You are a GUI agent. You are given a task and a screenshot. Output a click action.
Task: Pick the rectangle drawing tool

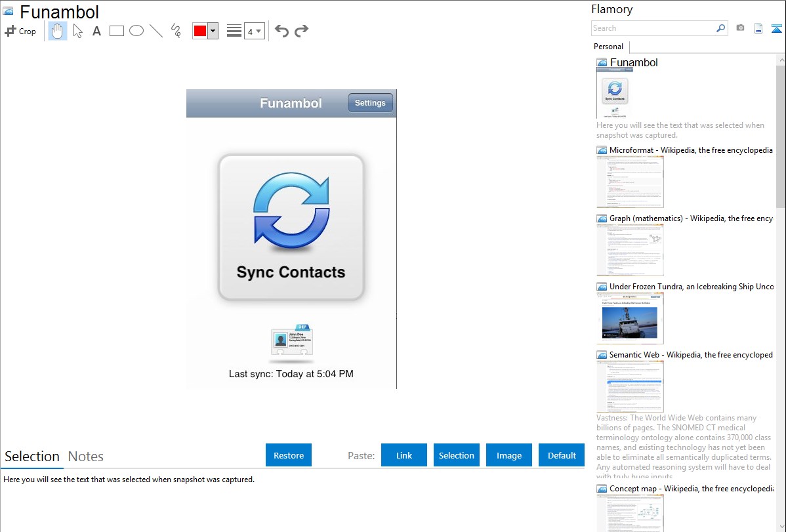click(116, 31)
